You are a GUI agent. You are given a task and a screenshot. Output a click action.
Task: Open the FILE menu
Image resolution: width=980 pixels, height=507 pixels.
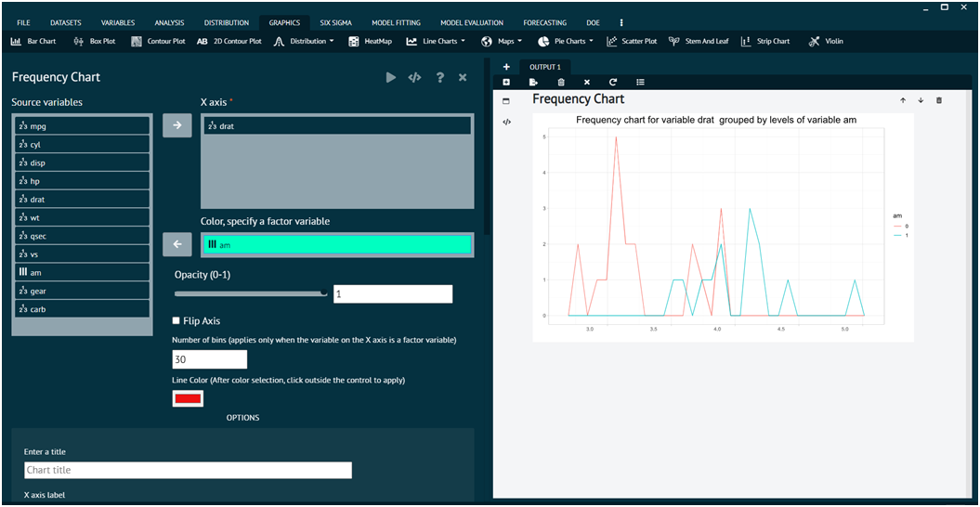click(23, 22)
